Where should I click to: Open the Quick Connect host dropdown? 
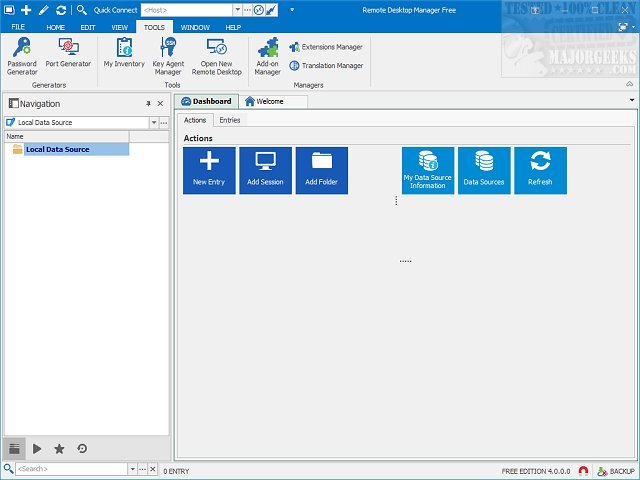click(x=235, y=9)
